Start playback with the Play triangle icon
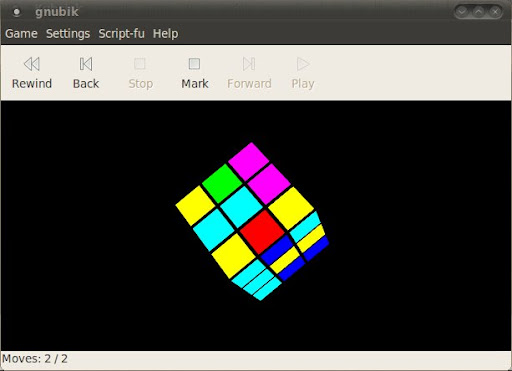 (303, 64)
